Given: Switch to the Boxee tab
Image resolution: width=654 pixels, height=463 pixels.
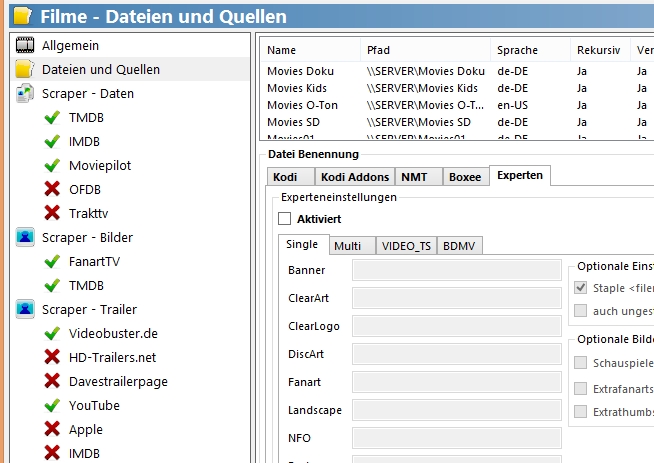Looking at the screenshot, I should pos(466,177).
